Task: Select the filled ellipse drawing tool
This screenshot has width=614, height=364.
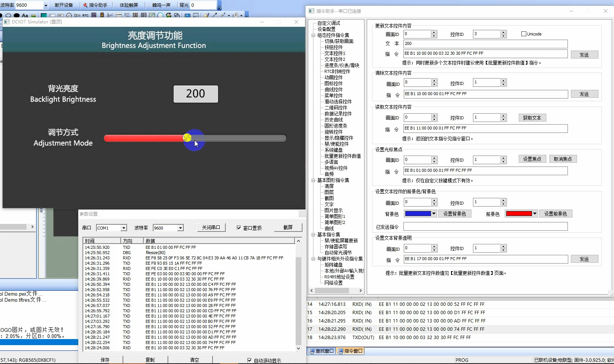Action: 17,15
